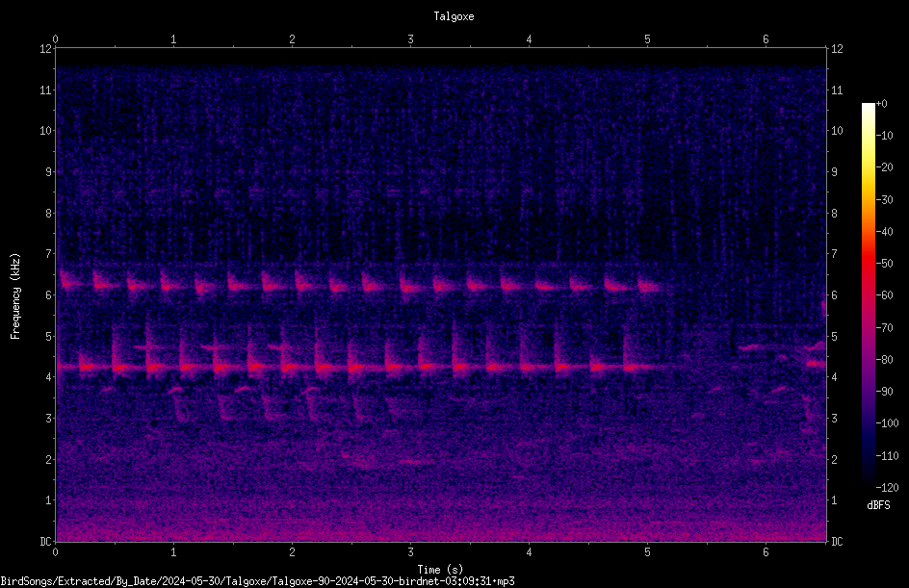Screen dimensions: 909x588
Task: Click the DC label on the left frequency axis
Action: [46, 542]
